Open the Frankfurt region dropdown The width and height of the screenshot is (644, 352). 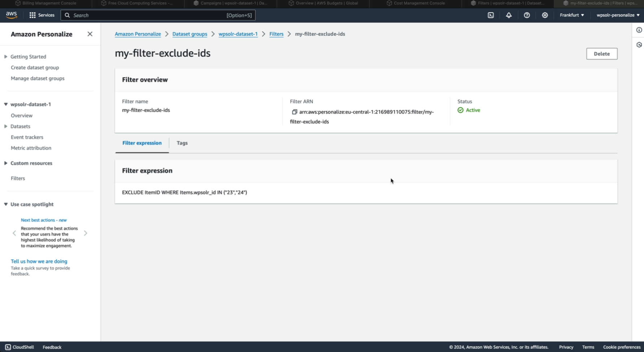[572, 15]
